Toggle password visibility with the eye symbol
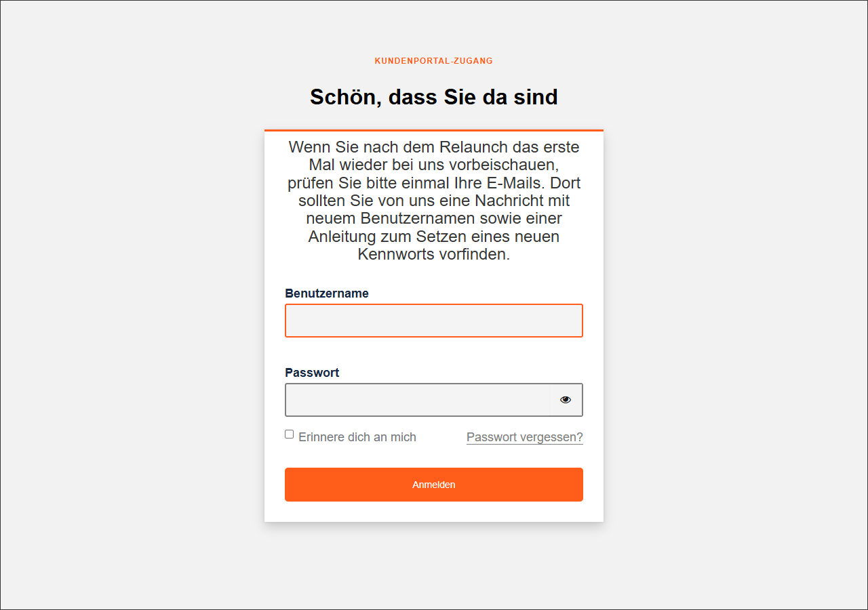The width and height of the screenshot is (868, 610). [x=566, y=399]
